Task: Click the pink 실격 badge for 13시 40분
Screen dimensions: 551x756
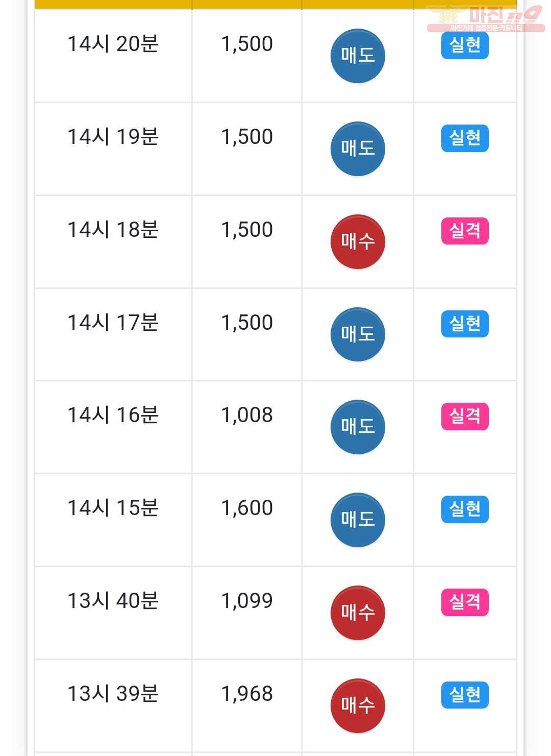Action: pyautogui.click(x=465, y=602)
